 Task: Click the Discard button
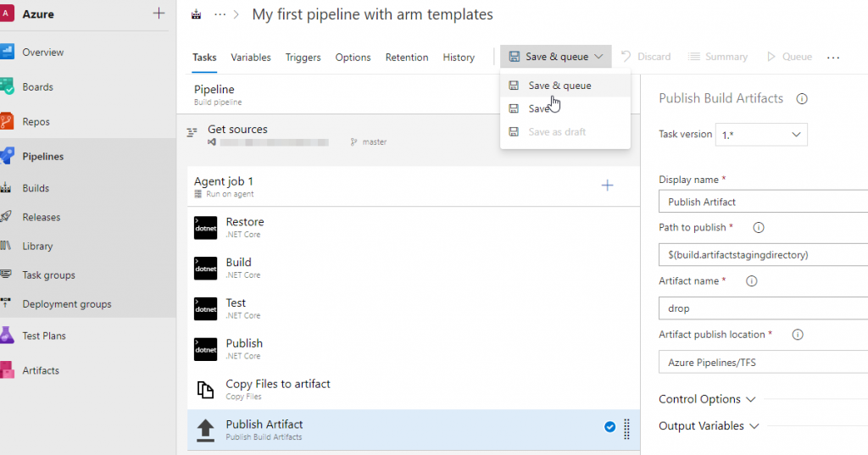[x=645, y=57]
